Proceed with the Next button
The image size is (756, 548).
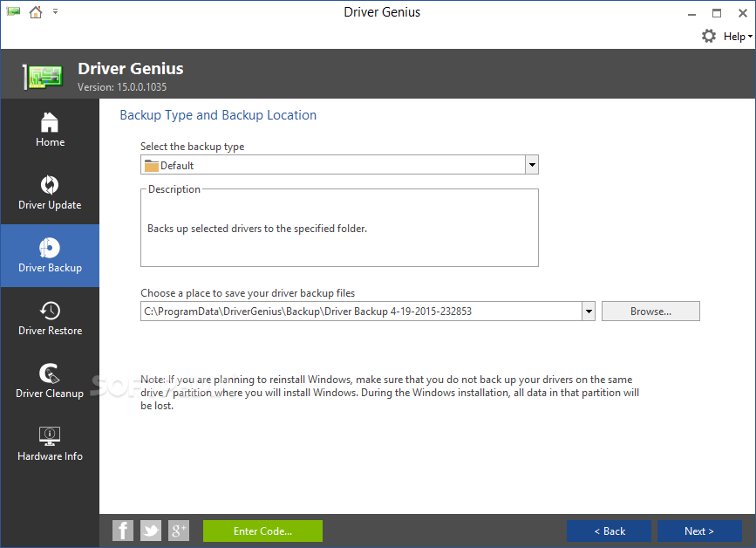click(x=699, y=531)
